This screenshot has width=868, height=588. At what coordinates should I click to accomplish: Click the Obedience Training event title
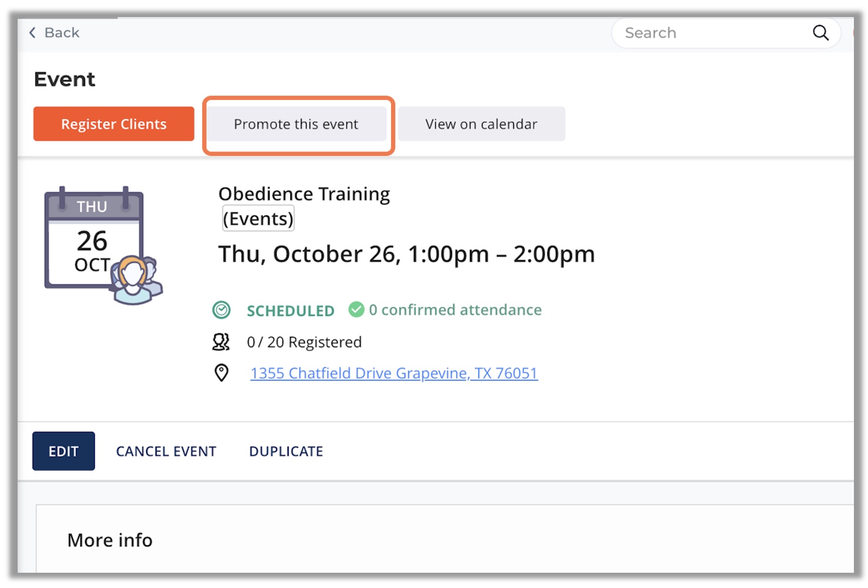[x=304, y=194]
